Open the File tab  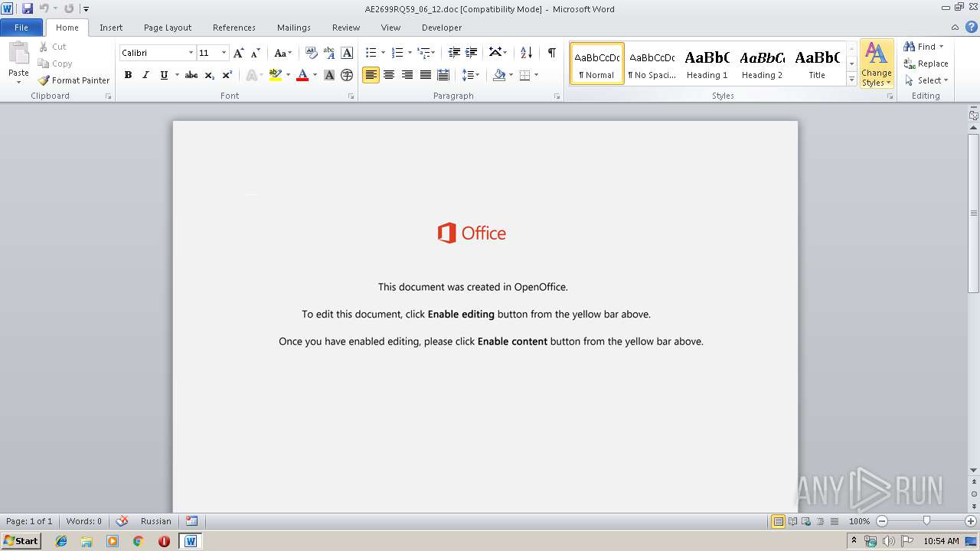tap(21, 28)
